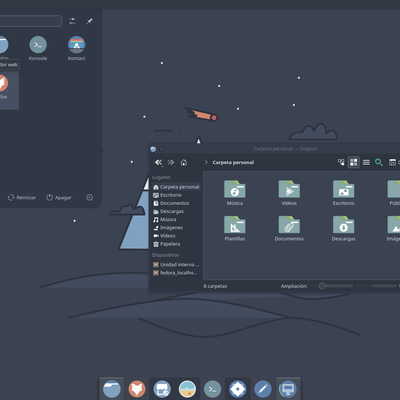The image size is (400, 400).
Task: Click the breadcrumb chevron before Carpeta personal
Action: [206, 162]
